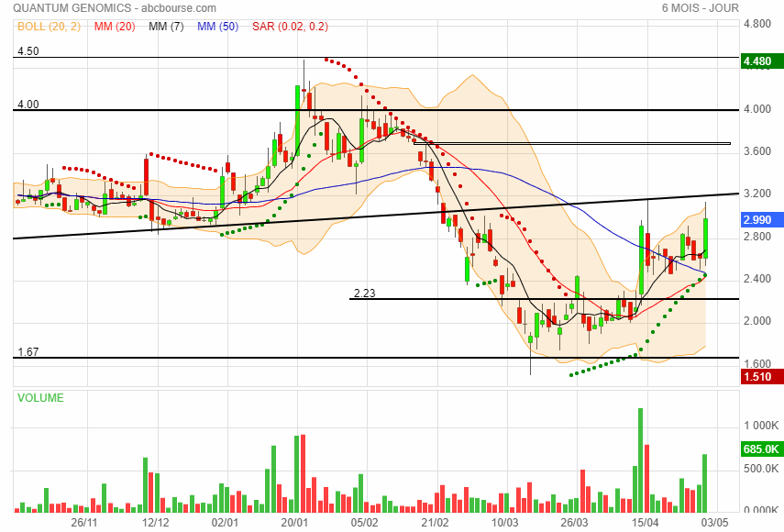This screenshot has height=532, width=784.
Task: Click 2.000 on the price axis
Action: [757, 320]
